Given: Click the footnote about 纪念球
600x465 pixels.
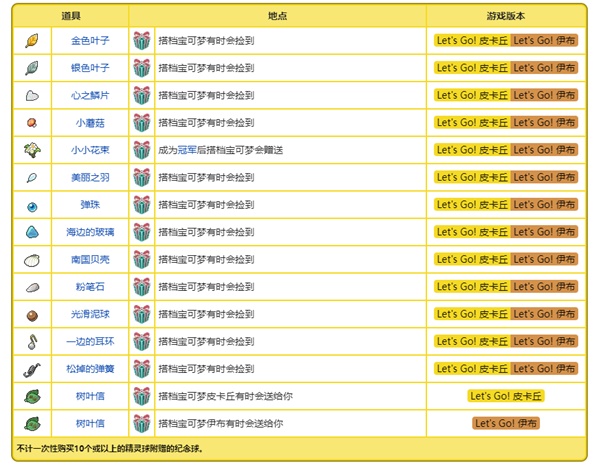Looking at the screenshot, I should pos(109,449).
